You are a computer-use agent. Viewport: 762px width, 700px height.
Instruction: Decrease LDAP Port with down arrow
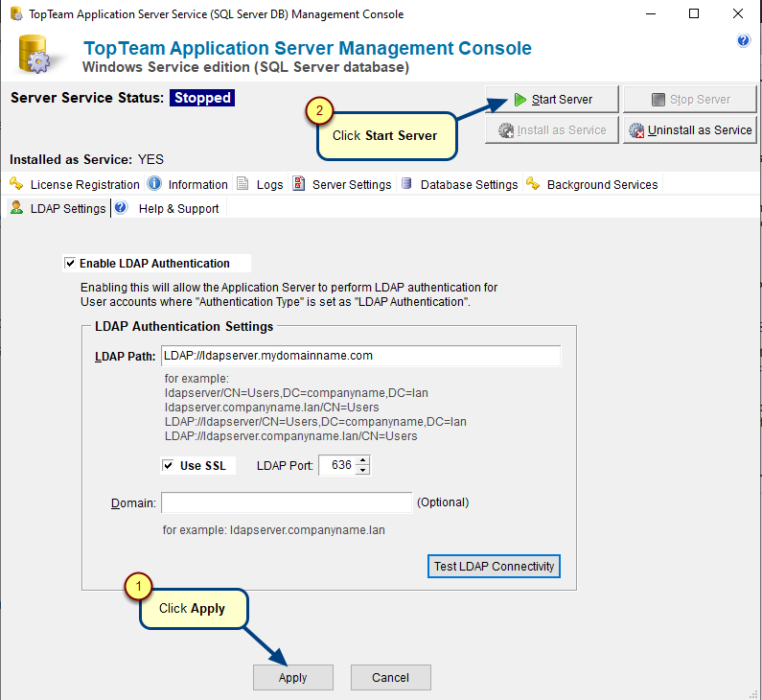[362, 470]
